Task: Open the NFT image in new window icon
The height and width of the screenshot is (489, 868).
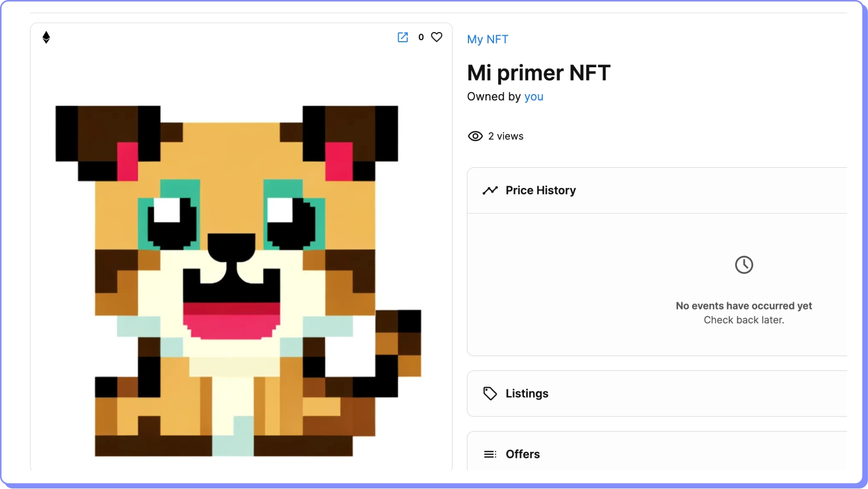Action: (403, 37)
